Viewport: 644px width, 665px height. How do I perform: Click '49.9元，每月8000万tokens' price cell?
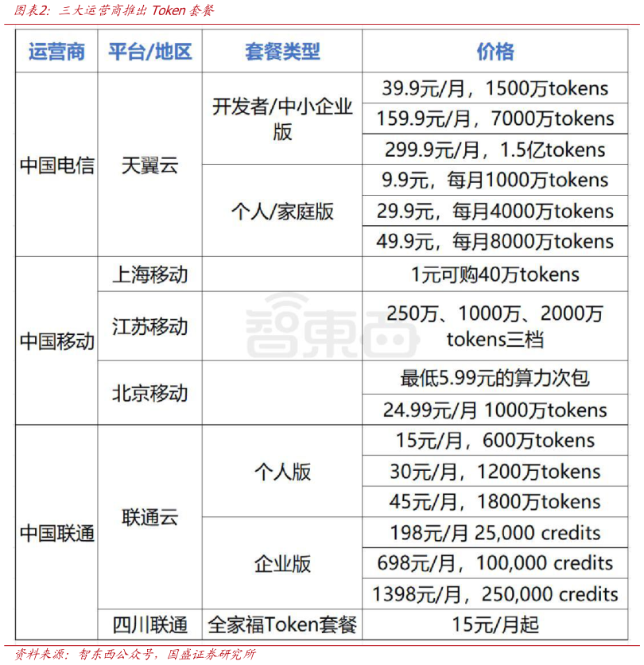click(x=495, y=241)
